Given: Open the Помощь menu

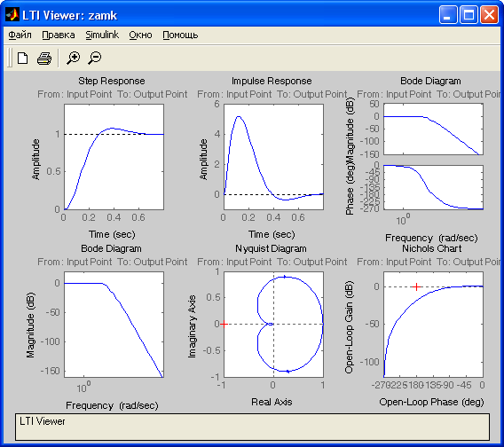Looking at the screenshot, I should 180,35.
